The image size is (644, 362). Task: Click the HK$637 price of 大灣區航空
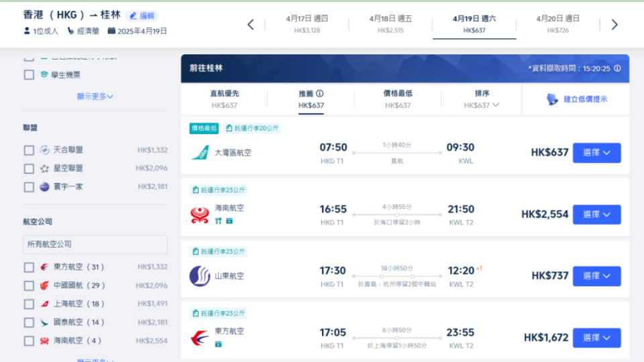[x=549, y=153]
